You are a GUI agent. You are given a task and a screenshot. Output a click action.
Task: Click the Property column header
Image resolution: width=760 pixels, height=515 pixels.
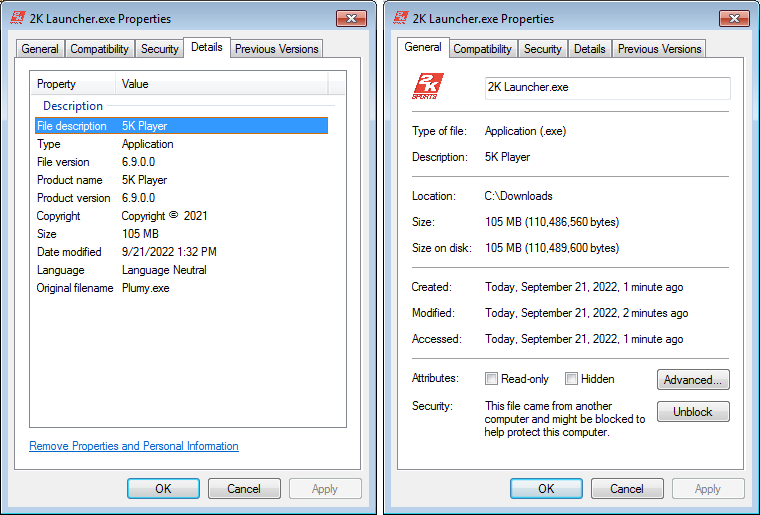pyautogui.click(x=75, y=84)
